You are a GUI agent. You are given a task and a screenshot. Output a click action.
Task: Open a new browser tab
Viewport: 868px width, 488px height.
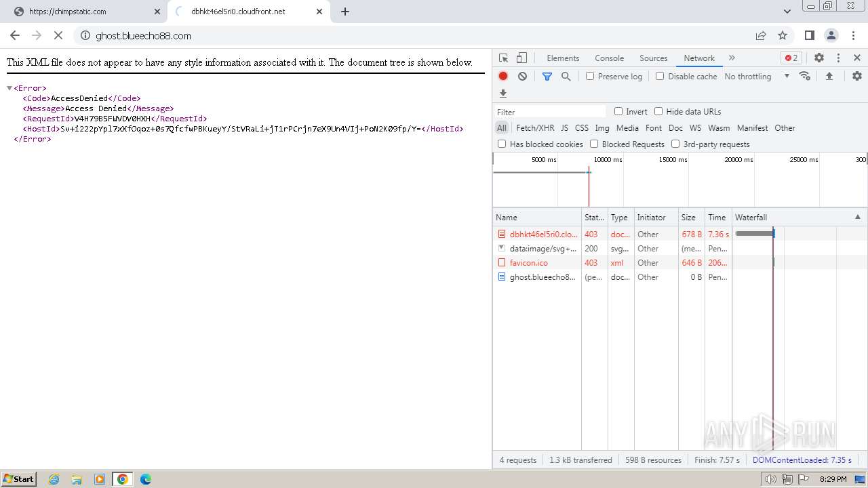(x=345, y=12)
